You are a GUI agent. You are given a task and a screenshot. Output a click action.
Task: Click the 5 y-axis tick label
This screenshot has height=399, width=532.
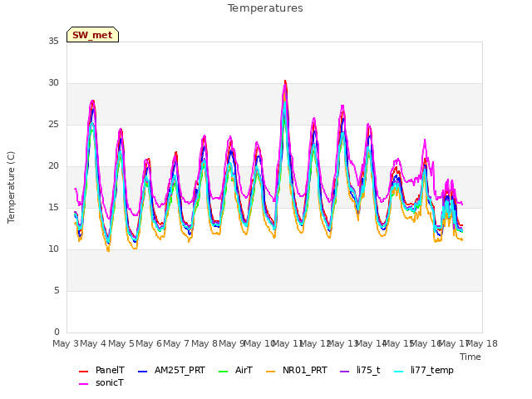point(57,290)
